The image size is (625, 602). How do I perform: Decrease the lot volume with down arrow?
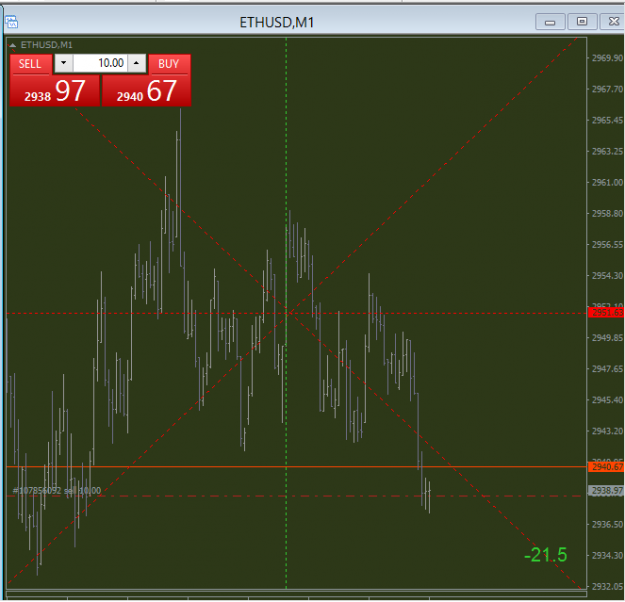(x=64, y=63)
